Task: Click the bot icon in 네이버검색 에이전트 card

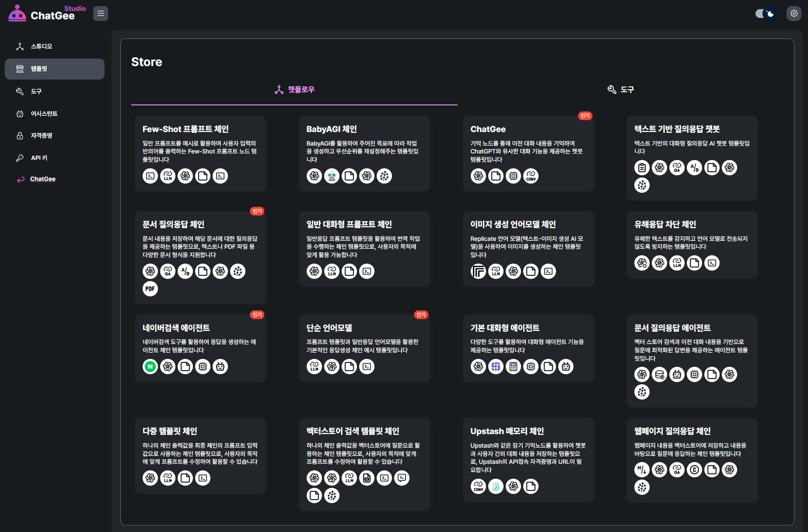Action: click(x=220, y=366)
